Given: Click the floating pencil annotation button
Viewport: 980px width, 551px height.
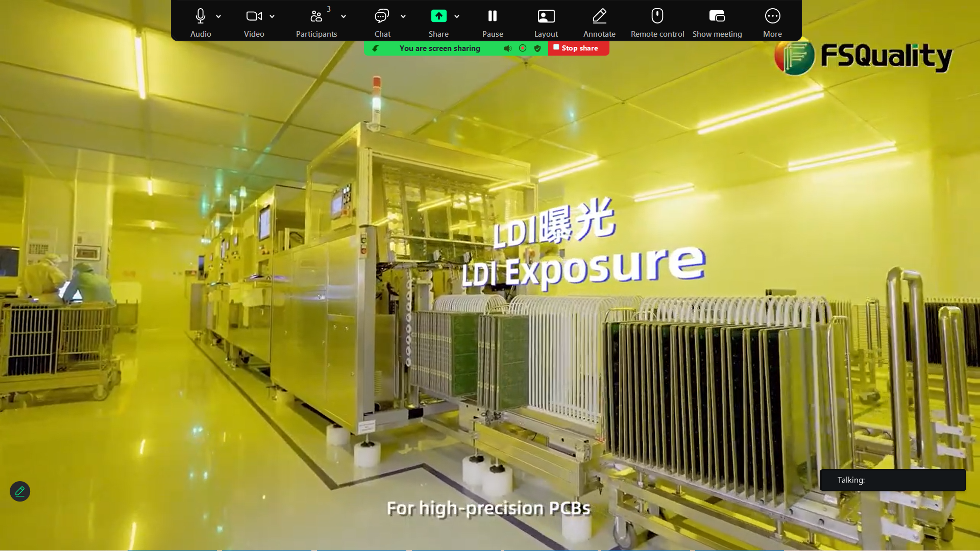Looking at the screenshot, I should click(x=20, y=491).
